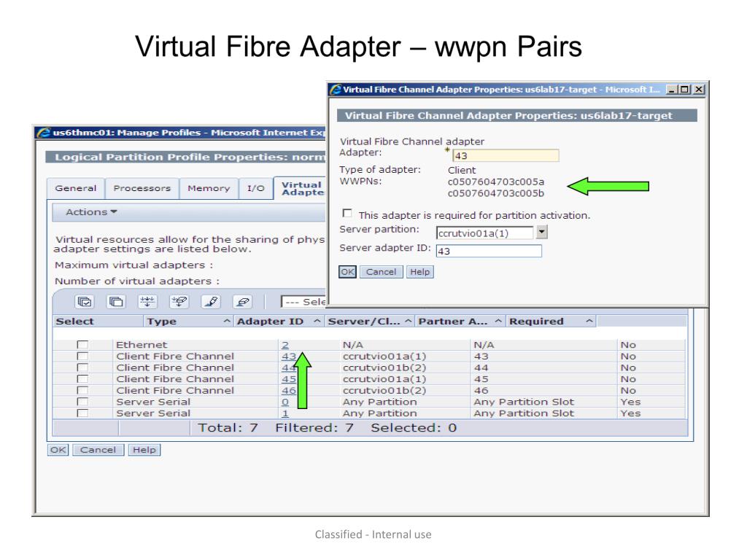Click WWPN text c0507604703c005a
The width and height of the screenshot is (747, 560).
click(x=496, y=182)
